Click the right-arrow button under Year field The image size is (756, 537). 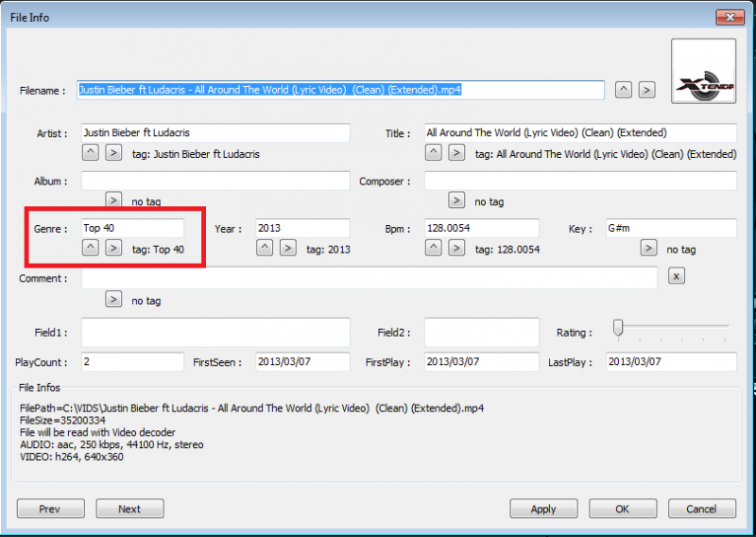tap(288, 248)
